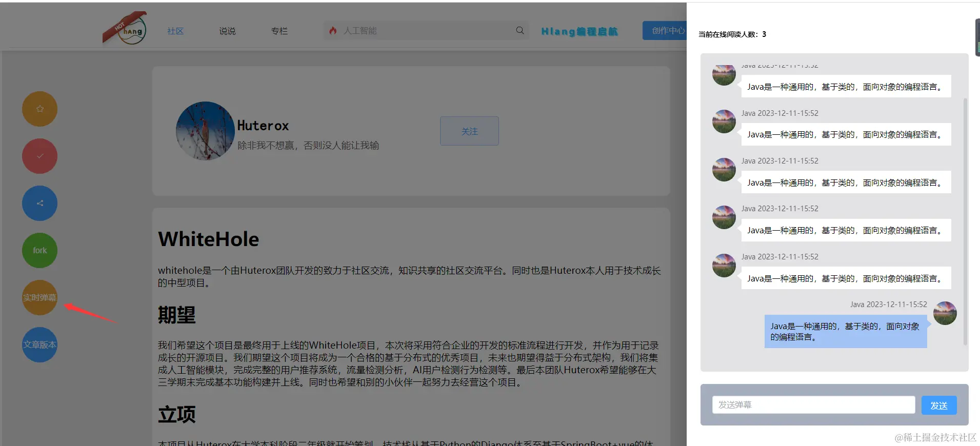Screen dimensions: 980x446
Task: Click the 人工智能 search field
Action: [426, 31]
